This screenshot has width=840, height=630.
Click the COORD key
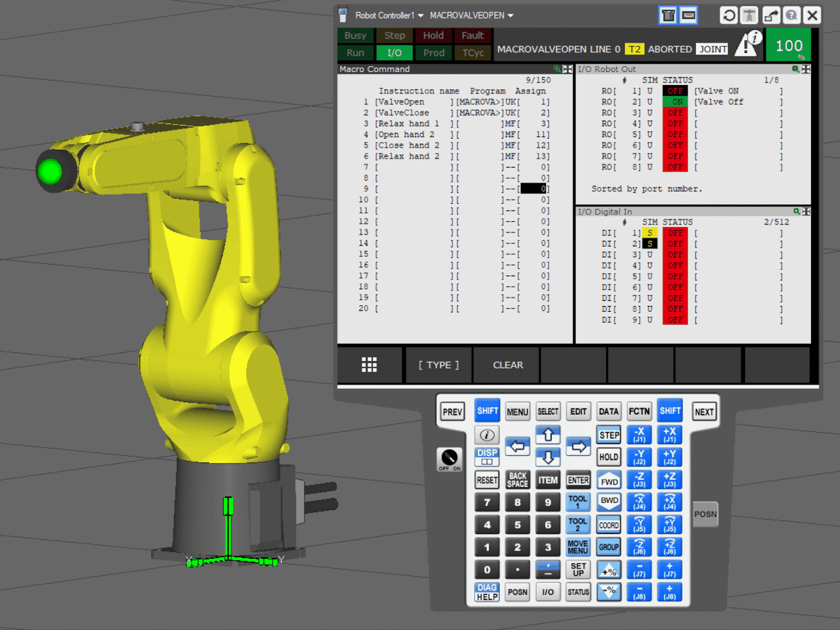(x=609, y=525)
